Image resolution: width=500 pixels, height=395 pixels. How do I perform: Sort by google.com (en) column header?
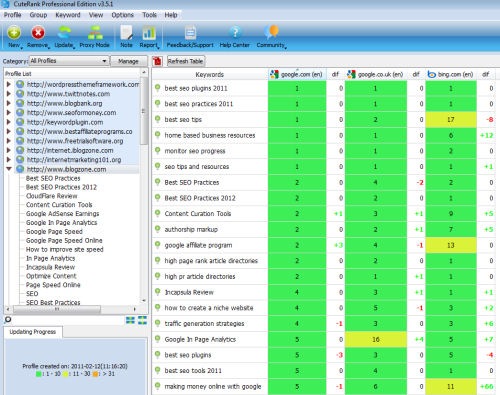(x=297, y=74)
